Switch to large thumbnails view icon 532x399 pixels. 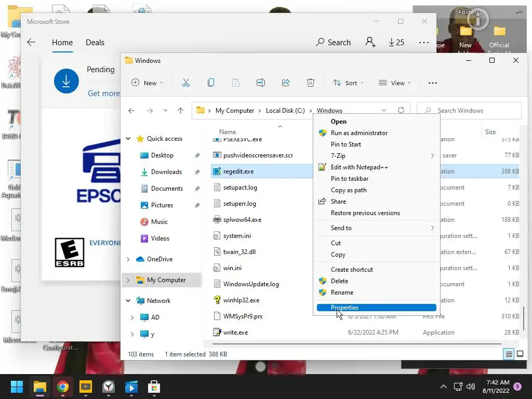click(x=520, y=354)
